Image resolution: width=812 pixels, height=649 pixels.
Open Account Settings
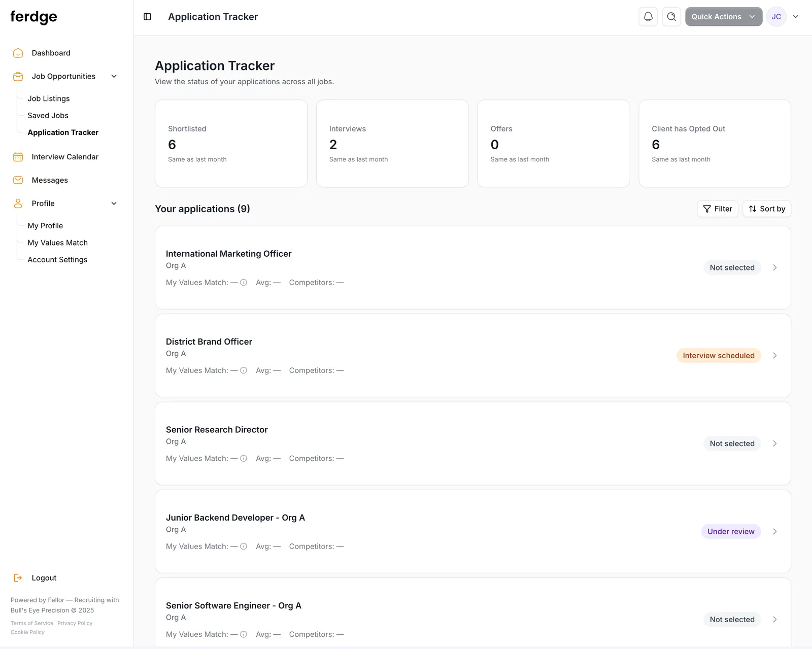(57, 260)
